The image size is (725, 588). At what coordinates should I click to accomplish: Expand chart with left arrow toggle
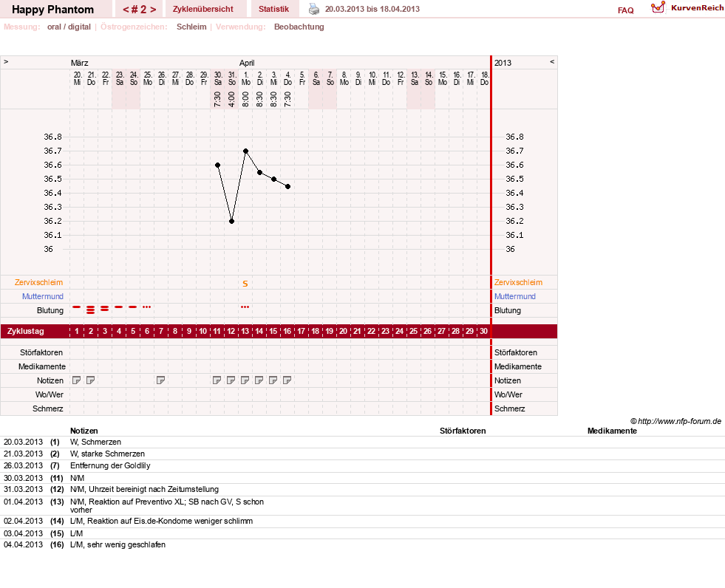tap(6, 61)
